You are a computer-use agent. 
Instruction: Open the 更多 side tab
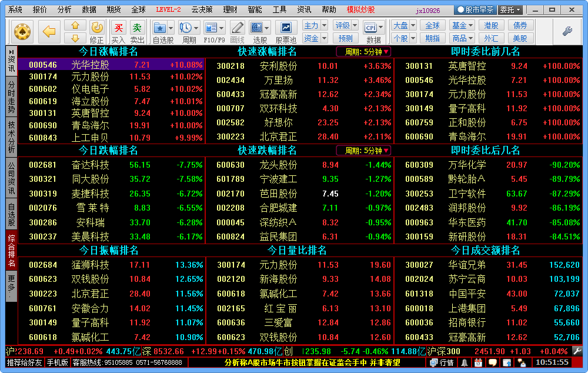click(12, 287)
